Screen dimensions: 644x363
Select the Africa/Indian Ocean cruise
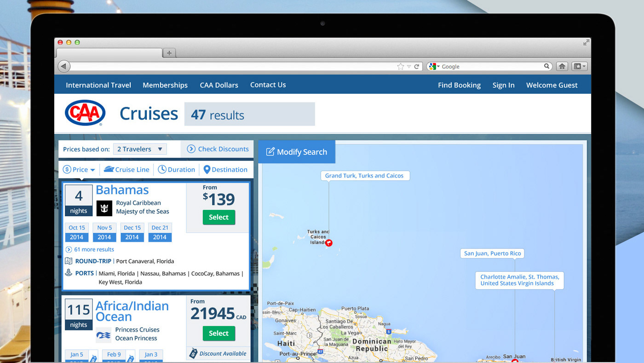[x=218, y=333]
